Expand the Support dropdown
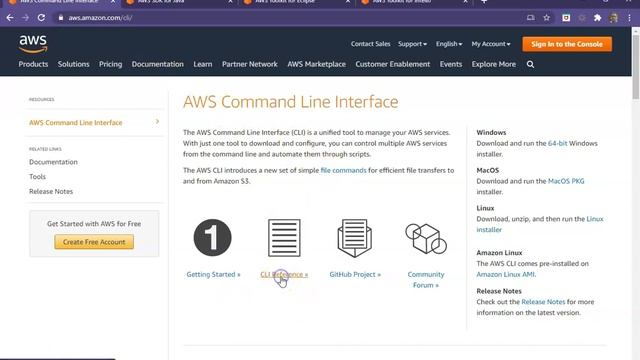This screenshot has height=360, width=640. pos(412,44)
